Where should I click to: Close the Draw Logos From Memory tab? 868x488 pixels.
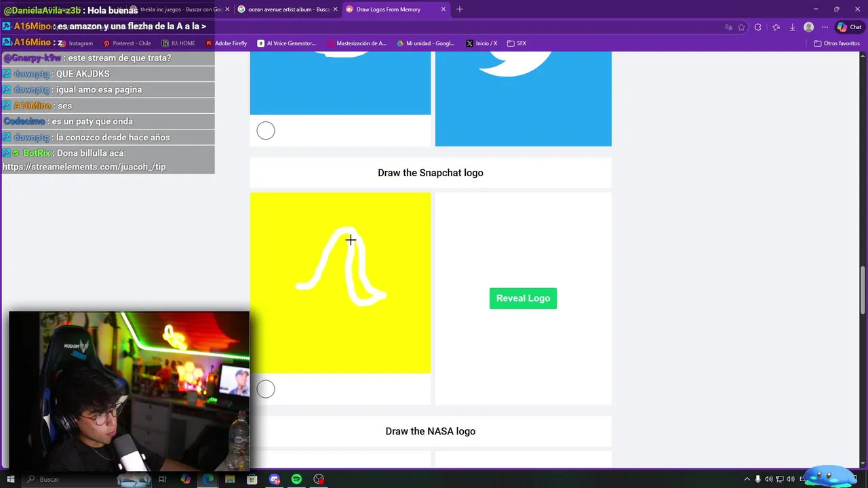coord(443,9)
